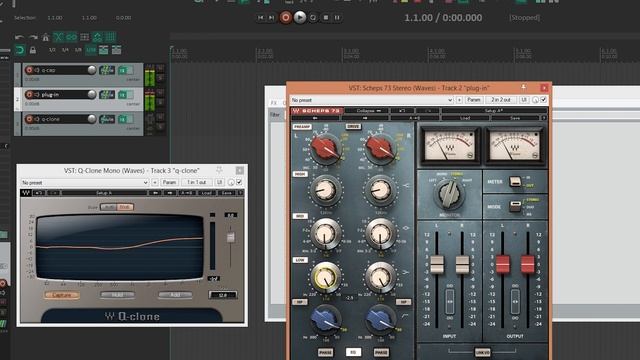Flip the Scheps 73 MODE switch
This screenshot has height=360, width=640.
[516, 207]
